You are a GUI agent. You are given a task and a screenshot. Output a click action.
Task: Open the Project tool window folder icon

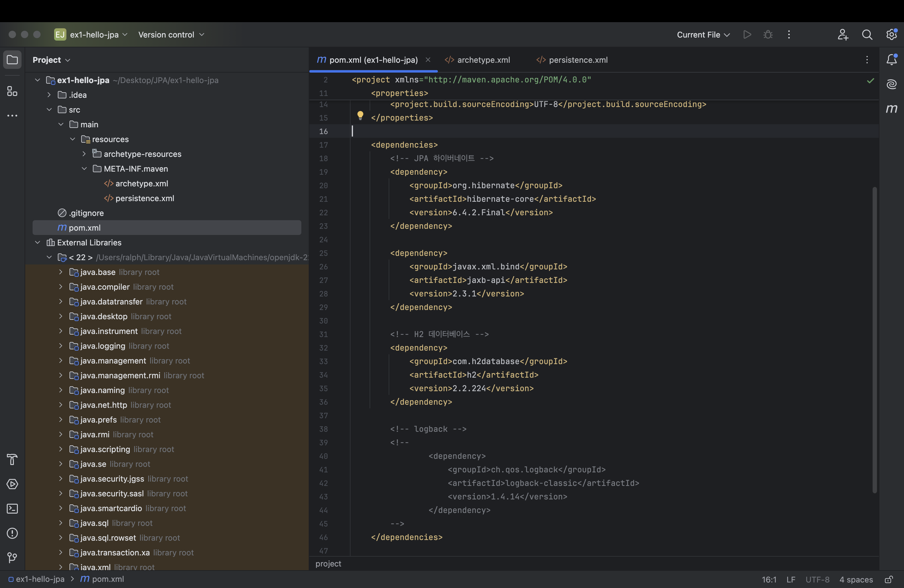click(x=12, y=60)
